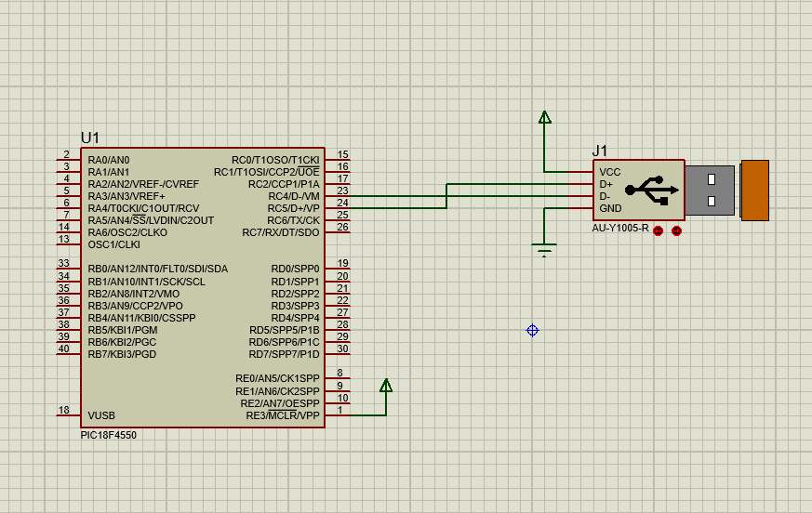Click the VCC pin label on J1
The width and height of the screenshot is (812, 513).
609,172
